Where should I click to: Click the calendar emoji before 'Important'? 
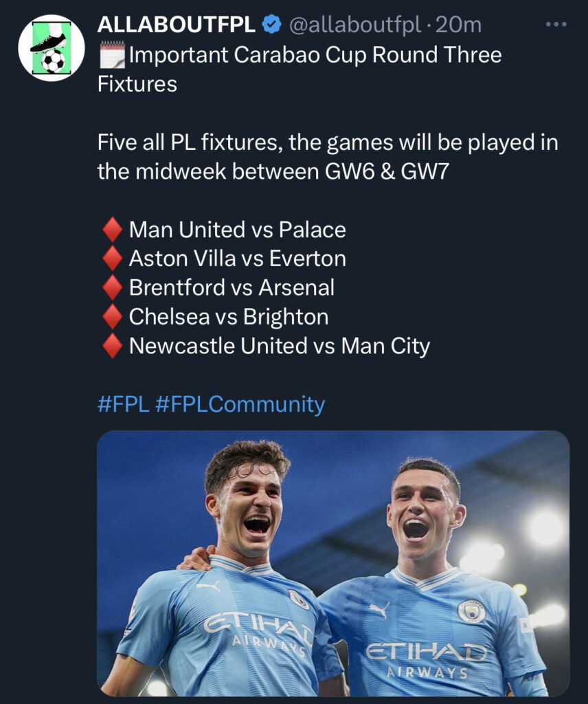pos(112,54)
